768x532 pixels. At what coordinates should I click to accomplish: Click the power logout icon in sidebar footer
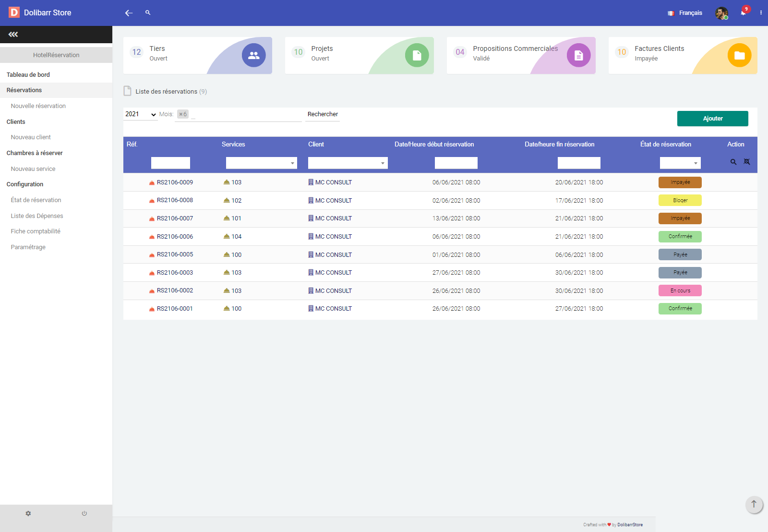coord(84,513)
